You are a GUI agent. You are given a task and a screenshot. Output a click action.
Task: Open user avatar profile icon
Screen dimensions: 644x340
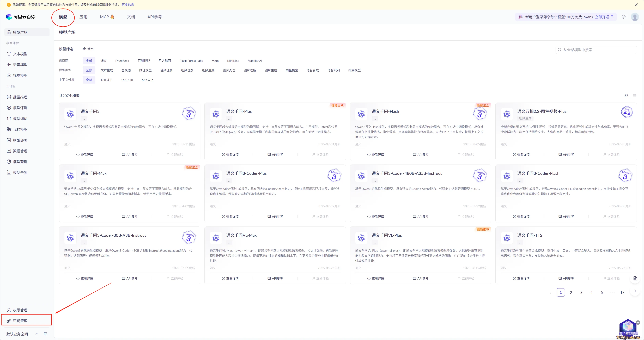(x=635, y=17)
